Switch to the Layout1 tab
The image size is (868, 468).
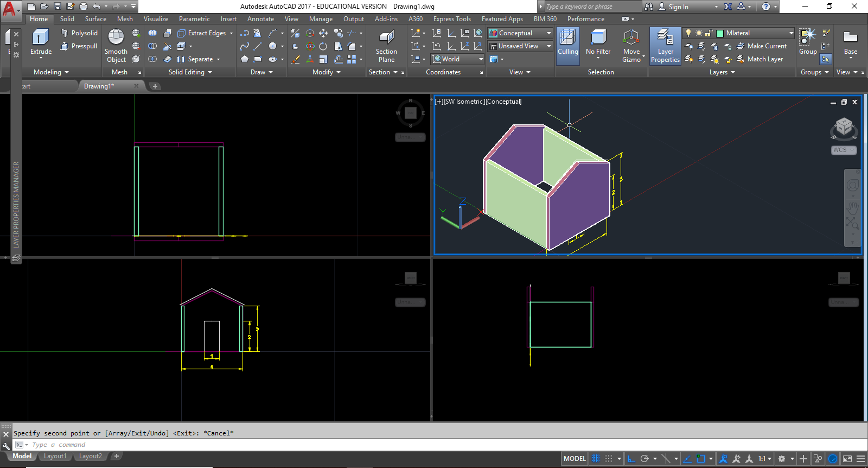click(x=55, y=457)
